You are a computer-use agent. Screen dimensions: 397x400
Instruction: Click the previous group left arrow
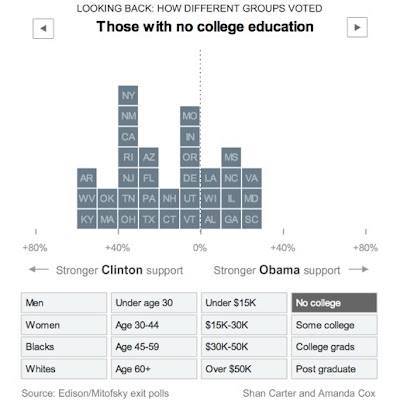point(43,28)
